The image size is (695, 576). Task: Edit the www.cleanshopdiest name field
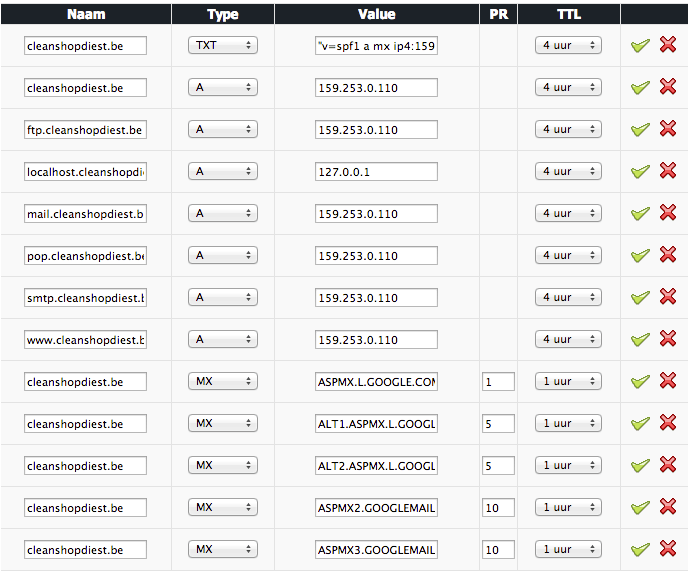[x=85, y=340]
